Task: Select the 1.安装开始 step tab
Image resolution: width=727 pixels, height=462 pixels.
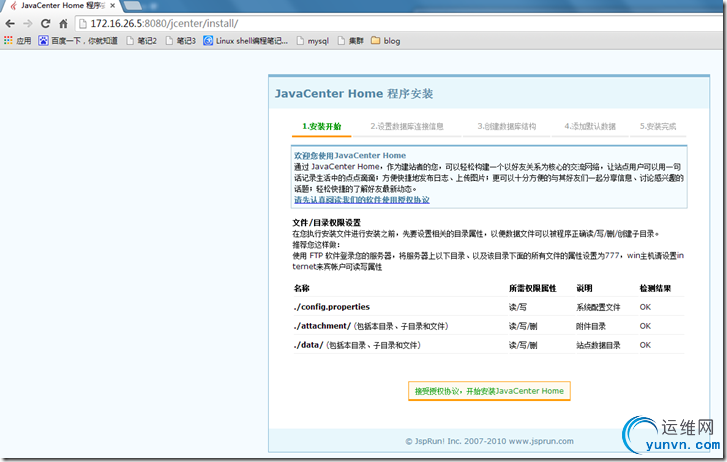Action: point(322,127)
